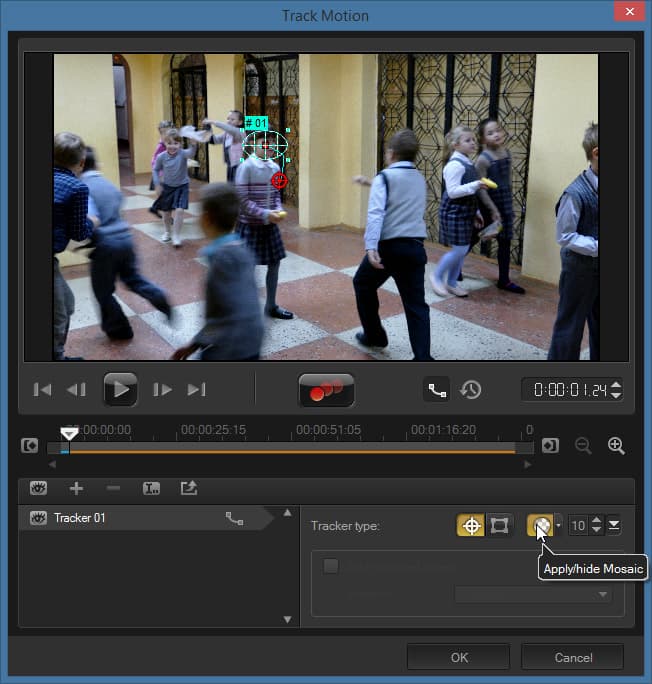
Task: Click the #01 tracker label in the preview
Action: tap(256, 123)
